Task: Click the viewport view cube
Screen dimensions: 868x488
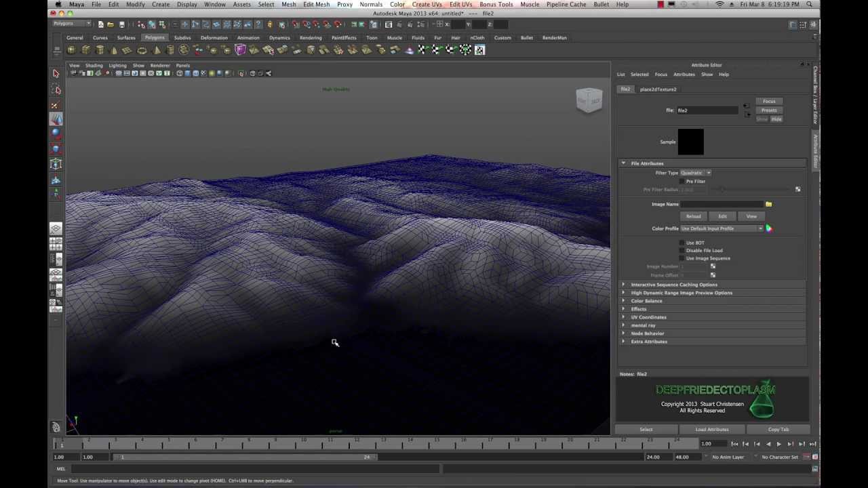Action: click(x=589, y=100)
